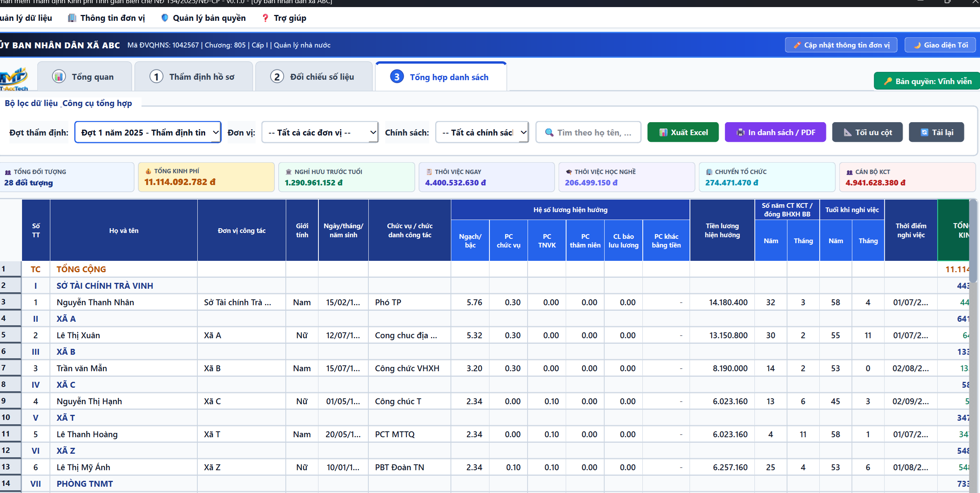Switch to Giao diện Tối dark mode

[x=940, y=45]
